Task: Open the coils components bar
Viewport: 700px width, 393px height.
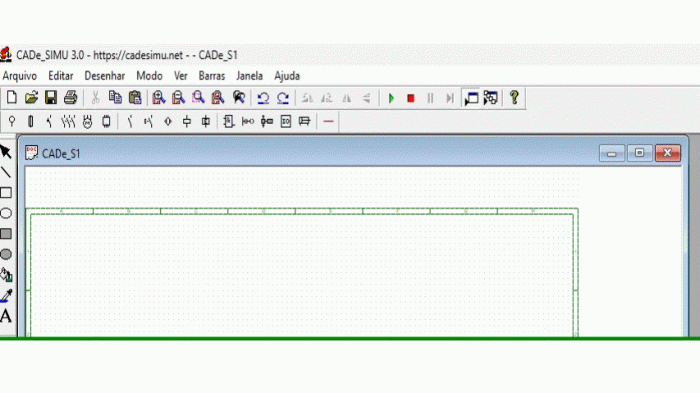Action: point(187,121)
